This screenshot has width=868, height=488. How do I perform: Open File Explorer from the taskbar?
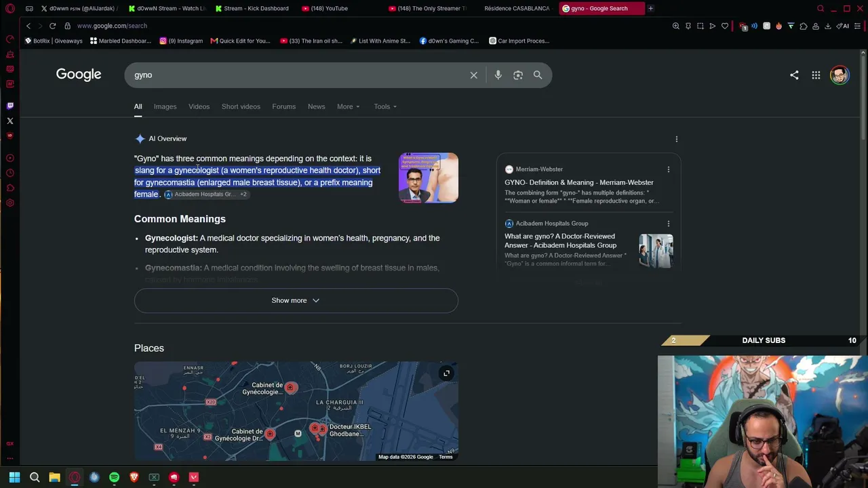[54, 477]
